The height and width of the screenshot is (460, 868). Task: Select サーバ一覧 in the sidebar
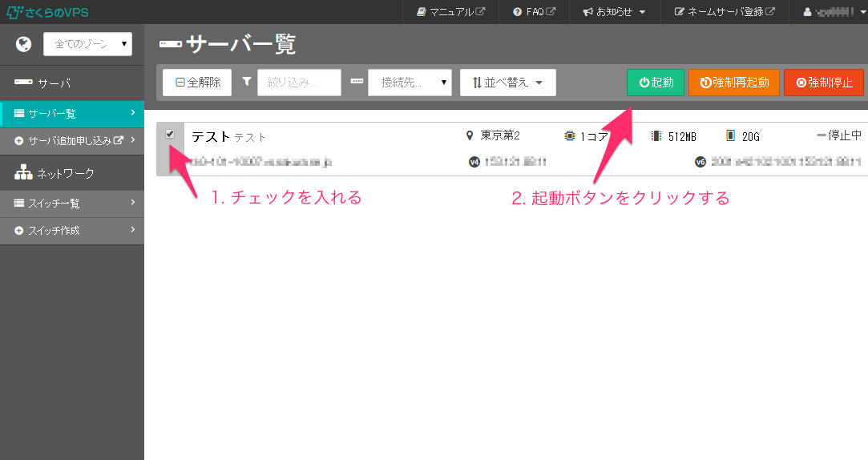[x=72, y=113]
